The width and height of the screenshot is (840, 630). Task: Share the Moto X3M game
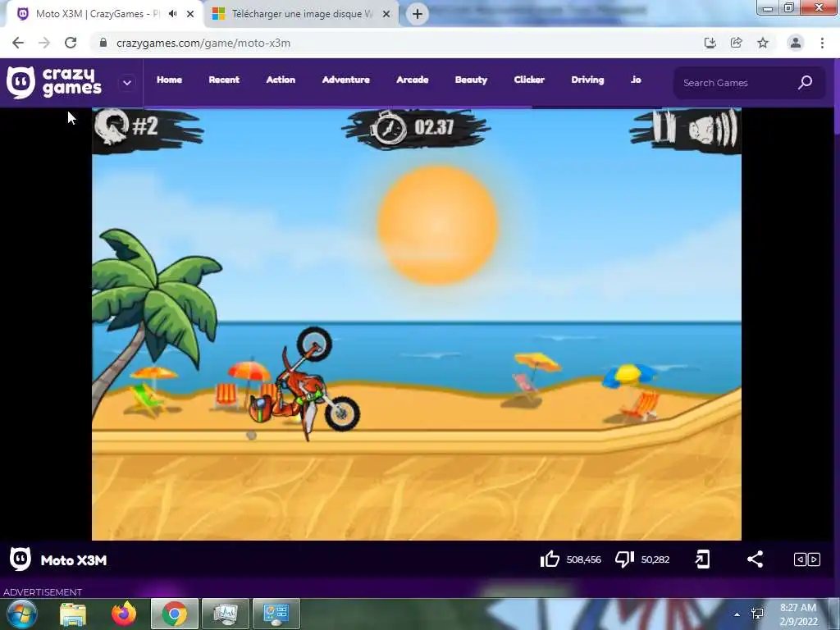tap(755, 559)
